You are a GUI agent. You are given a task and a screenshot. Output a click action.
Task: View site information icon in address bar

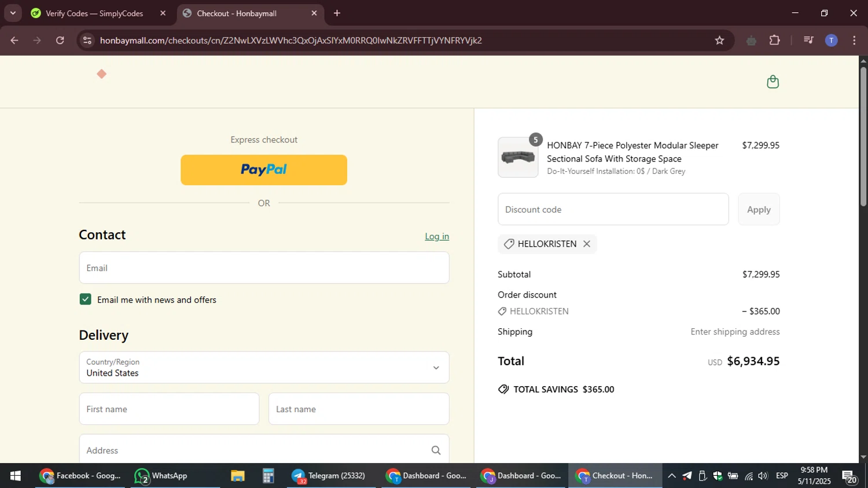pyautogui.click(x=87, y=41)
